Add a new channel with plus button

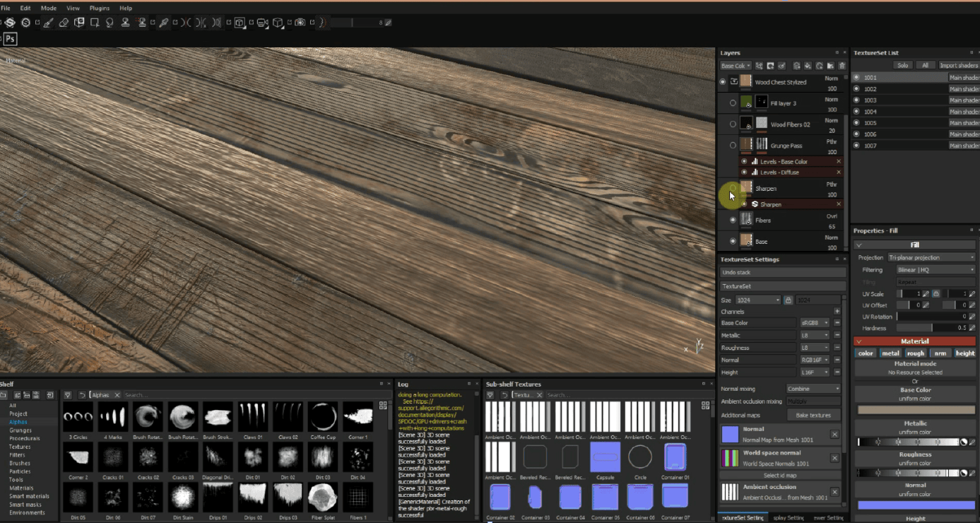click(837, 311)
